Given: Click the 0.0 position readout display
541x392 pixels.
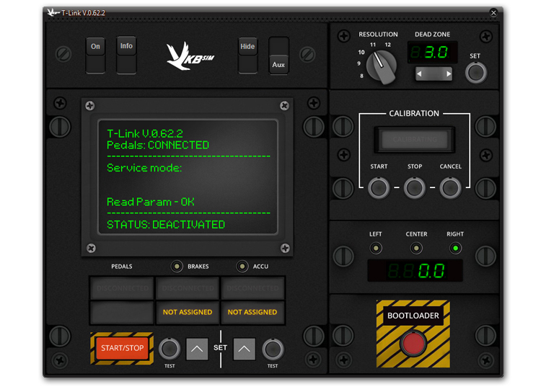Looking at the screenshot, I should (415, 271).
